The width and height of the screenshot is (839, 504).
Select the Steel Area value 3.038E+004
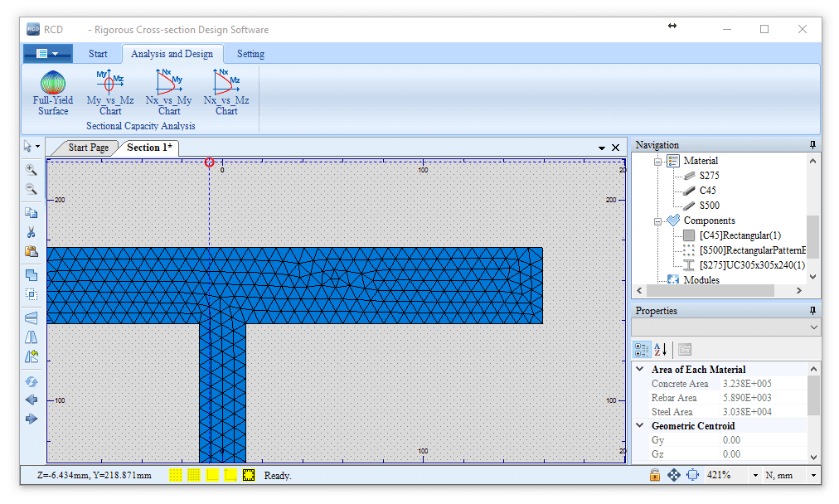coord(747,411)
